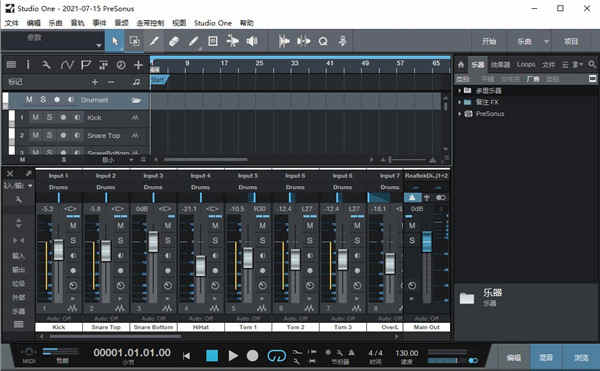Screen dimensions: 600x371
Task: Expand the FX folder in browser
Action: (x=460, y=102)
